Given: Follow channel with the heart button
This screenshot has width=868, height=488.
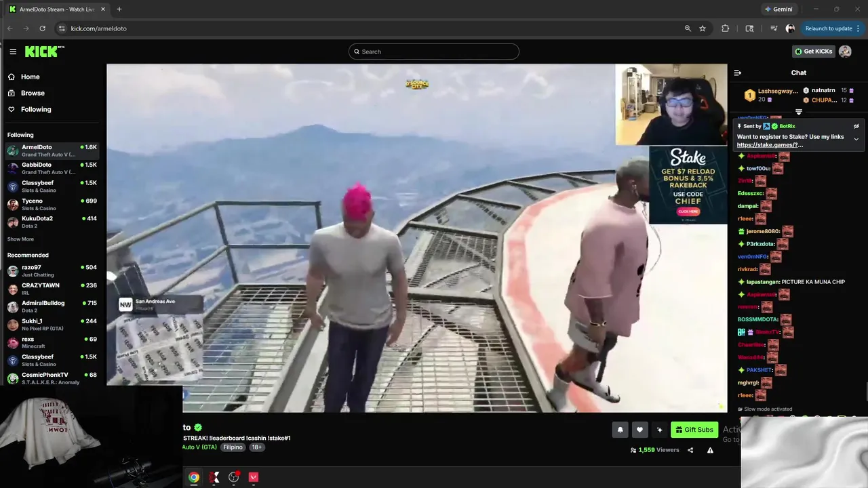Looking at the screenshot, I should pyautogui.click(x=639, y=430).
